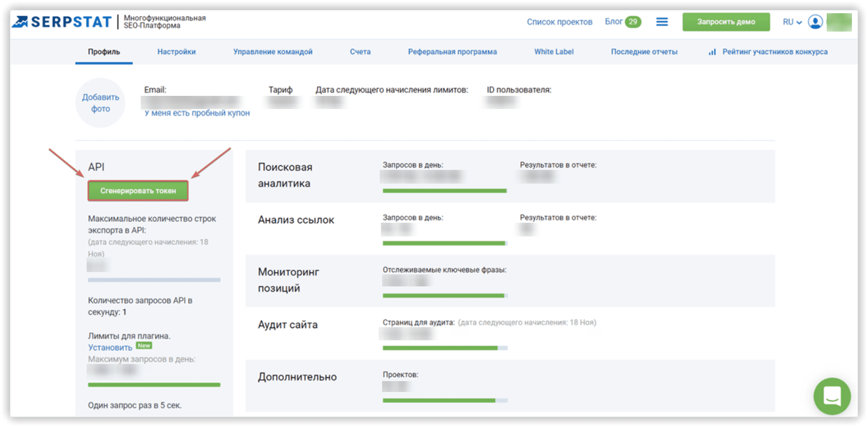Click У меня есть пробный купон link
The height and width of the screenshot is (427, 868).
point(197,113)
